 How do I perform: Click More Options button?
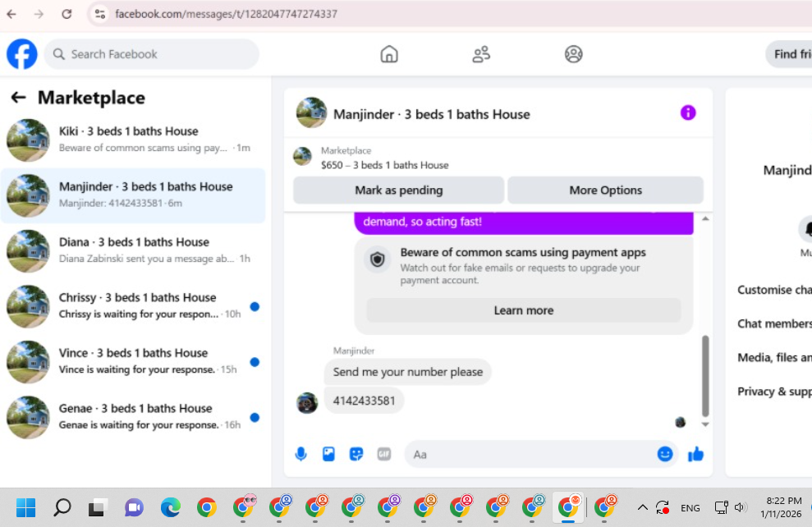[605, 190]
